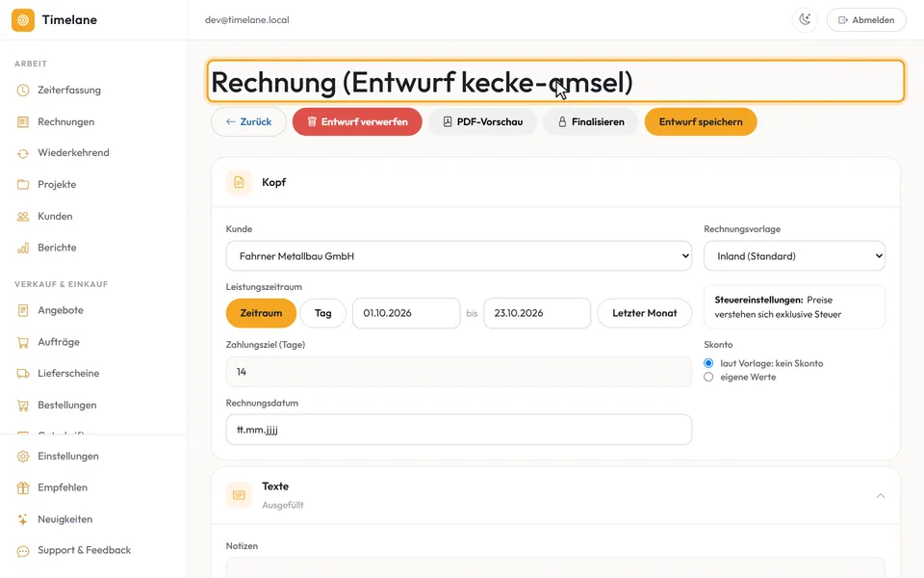This screenshot has width=924, height=578.
Task: Go back with the Zurück button
Action: click(248, 122)
